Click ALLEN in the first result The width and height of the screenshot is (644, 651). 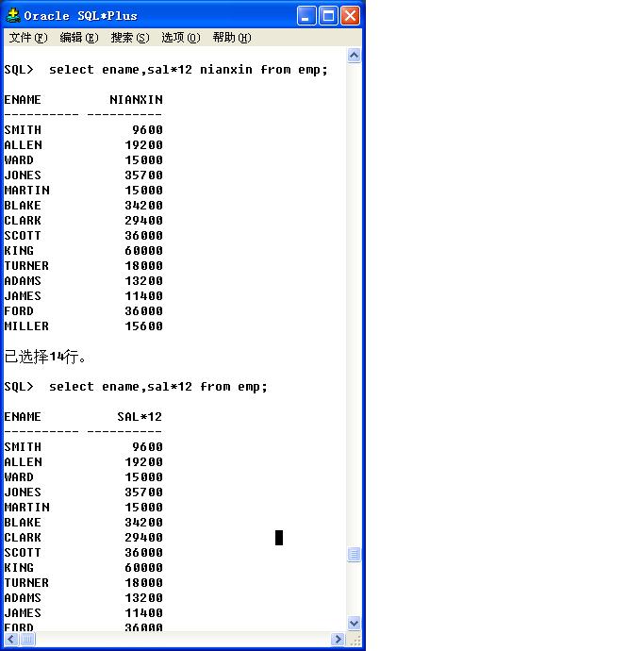point(23,145)
